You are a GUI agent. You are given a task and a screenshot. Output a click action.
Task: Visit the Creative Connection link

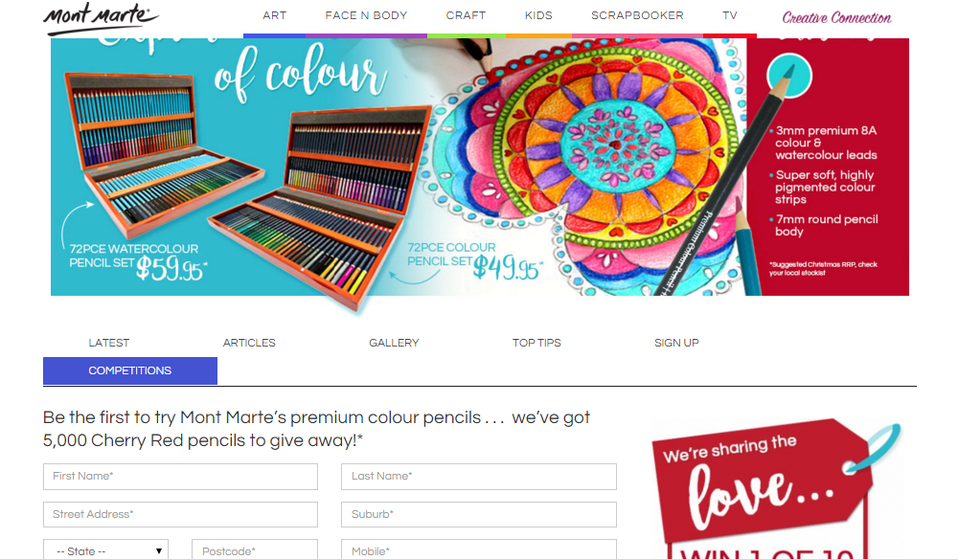[x=836, y=18]
